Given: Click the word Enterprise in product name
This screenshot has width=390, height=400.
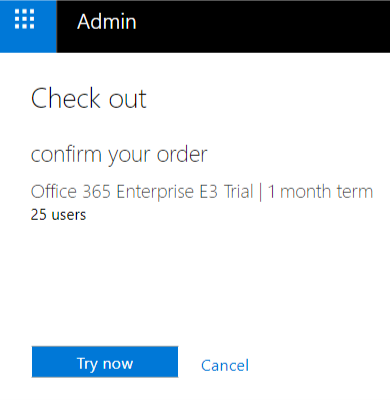Looking at the screenshot, I should pyautogui.click(x=155, y=192).
